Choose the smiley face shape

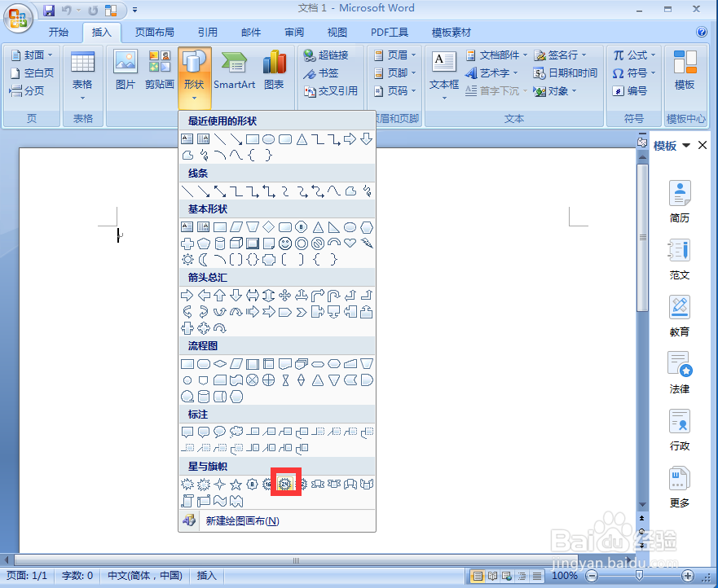pyautogui.click(x=284, y=243)
